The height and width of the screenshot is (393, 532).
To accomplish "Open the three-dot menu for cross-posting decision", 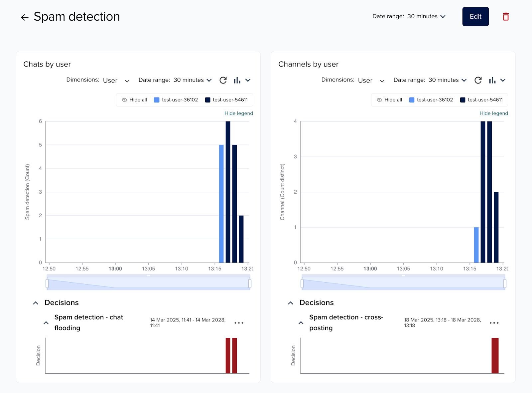I will tap(494, 322).
